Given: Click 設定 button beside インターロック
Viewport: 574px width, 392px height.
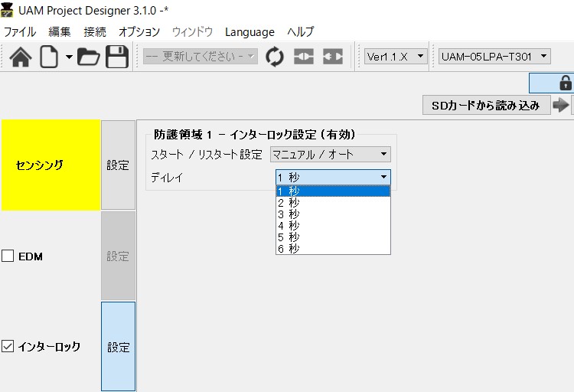Looking at the screenshot, I should 118,347.
